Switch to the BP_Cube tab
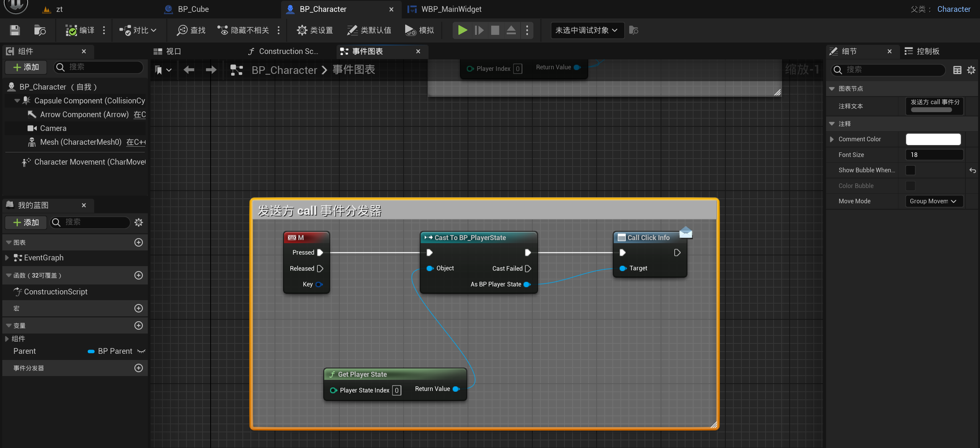 (193, 9)
